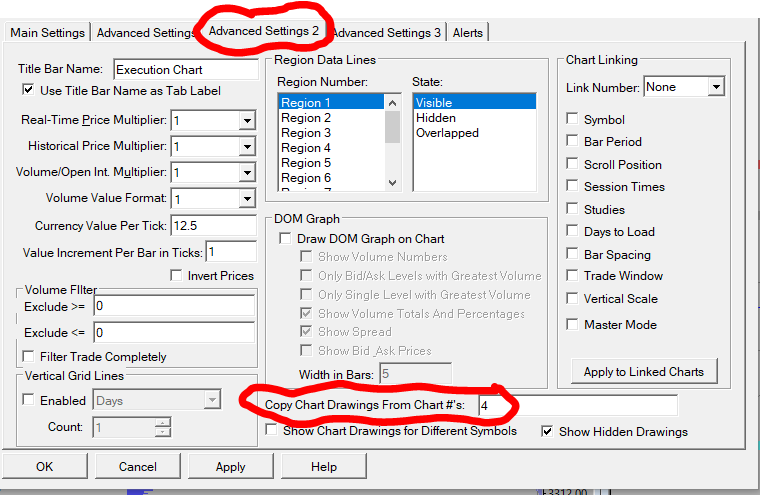Click the Cancel button
The image size is (760, 495).
point(138,467)
